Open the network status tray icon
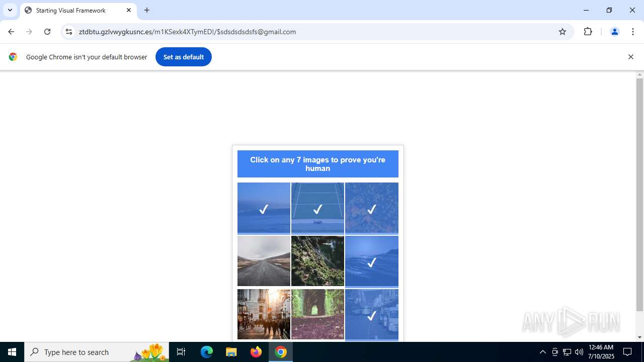 pos(567,352)
